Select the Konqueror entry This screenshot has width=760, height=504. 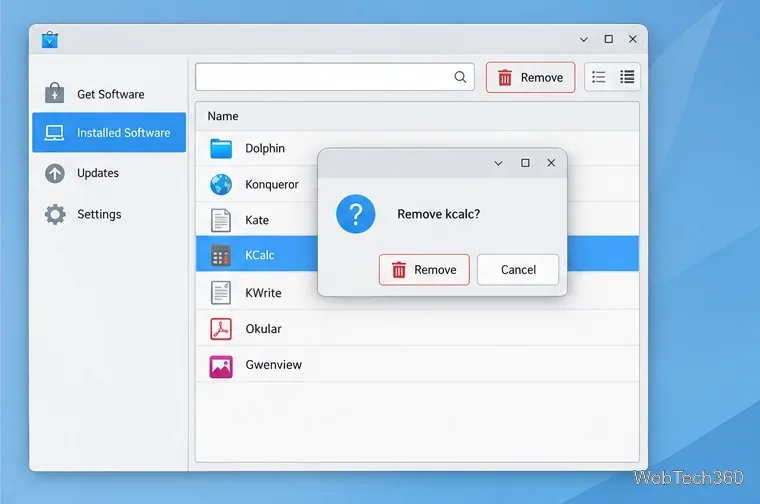coord(271,184)
